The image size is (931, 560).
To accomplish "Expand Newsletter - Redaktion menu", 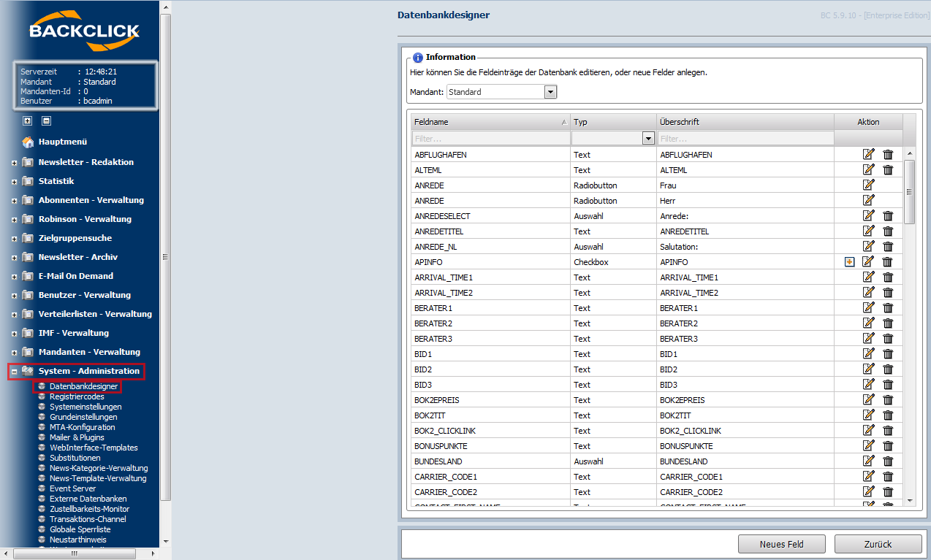I will (x=14, y=162).
